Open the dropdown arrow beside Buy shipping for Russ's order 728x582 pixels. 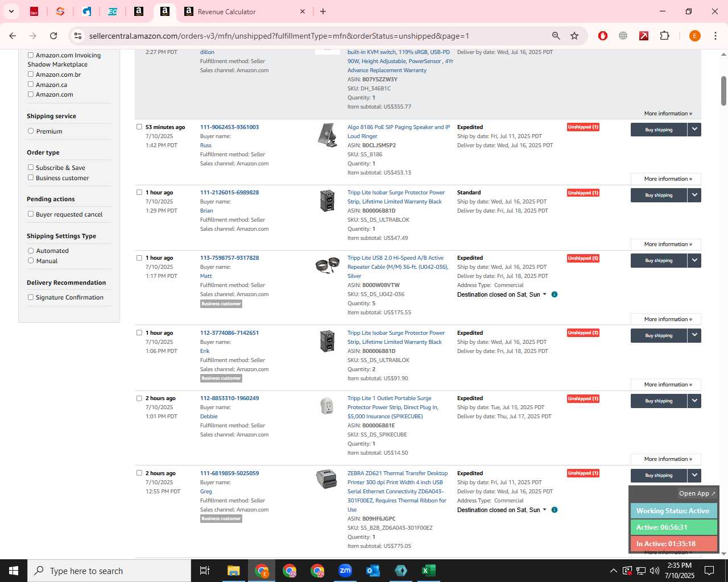(694, 130)
